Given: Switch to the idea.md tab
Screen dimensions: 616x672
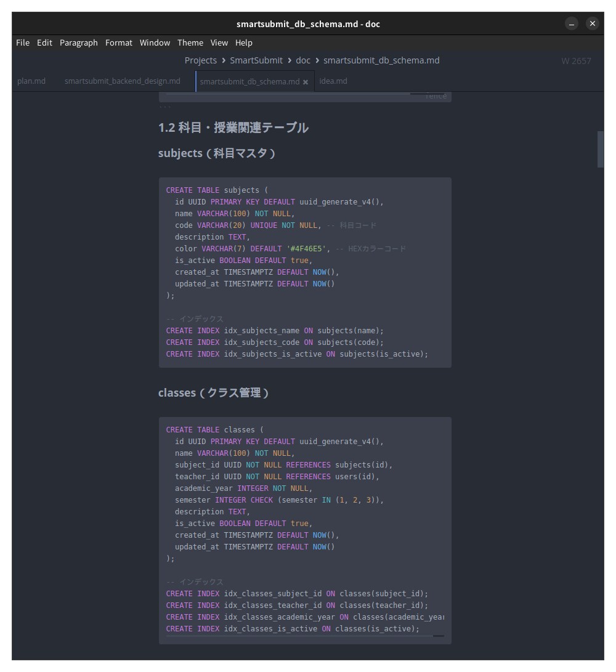Looking at the screenshot, I should click(333, 81).
